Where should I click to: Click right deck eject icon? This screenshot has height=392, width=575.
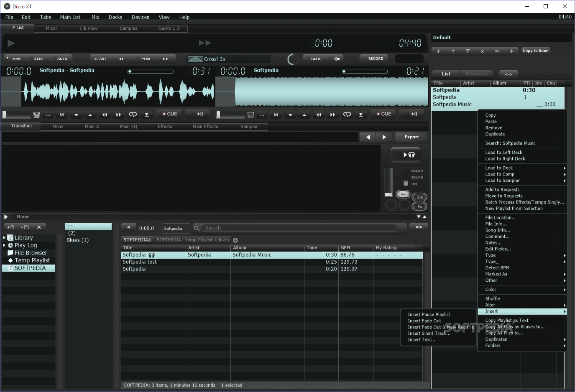(x=361, y=115)
